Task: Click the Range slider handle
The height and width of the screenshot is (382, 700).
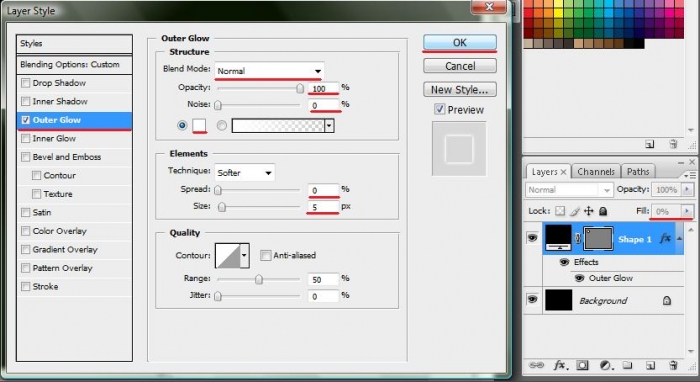Action: [x=259, y=279]
